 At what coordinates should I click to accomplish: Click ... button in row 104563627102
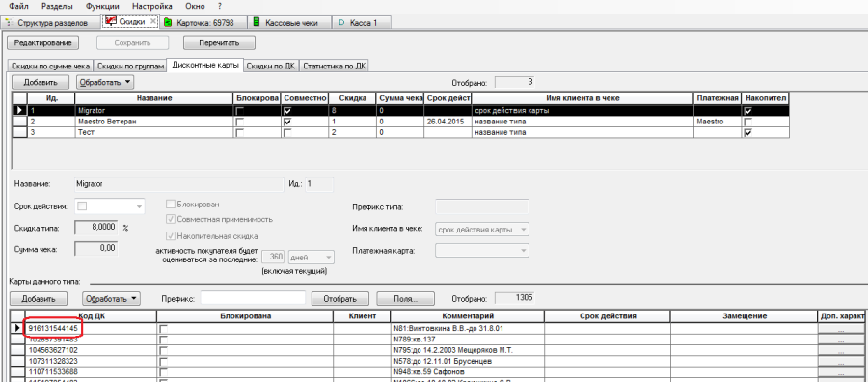click(x=841, y=350)
